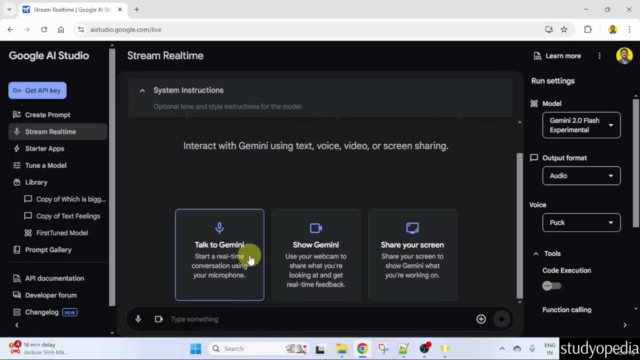Open Prompt Gallery in the sidebar

48,250
